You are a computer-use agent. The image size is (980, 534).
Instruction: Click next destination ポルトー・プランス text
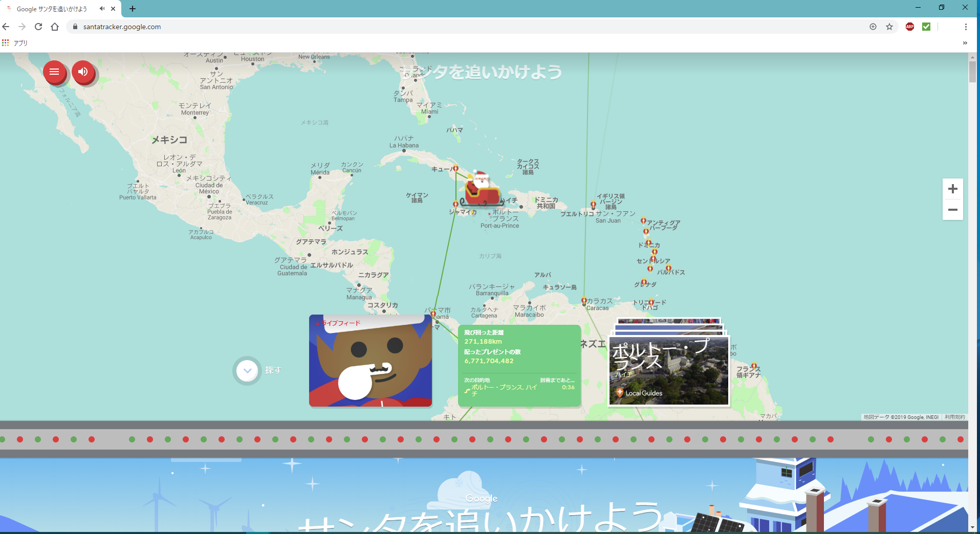504,390
